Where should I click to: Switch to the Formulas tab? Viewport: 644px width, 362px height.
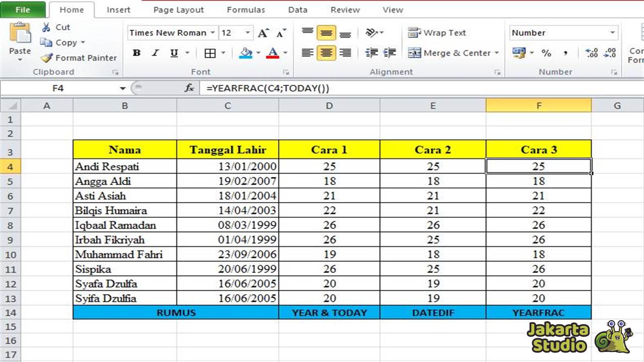tap(246, 10)
